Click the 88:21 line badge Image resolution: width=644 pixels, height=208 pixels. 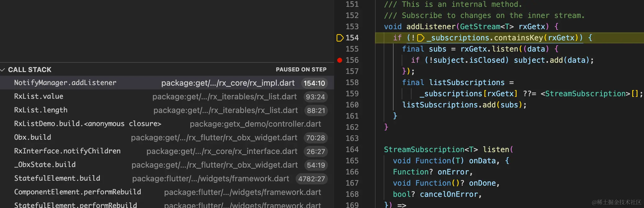click(316, 111)
